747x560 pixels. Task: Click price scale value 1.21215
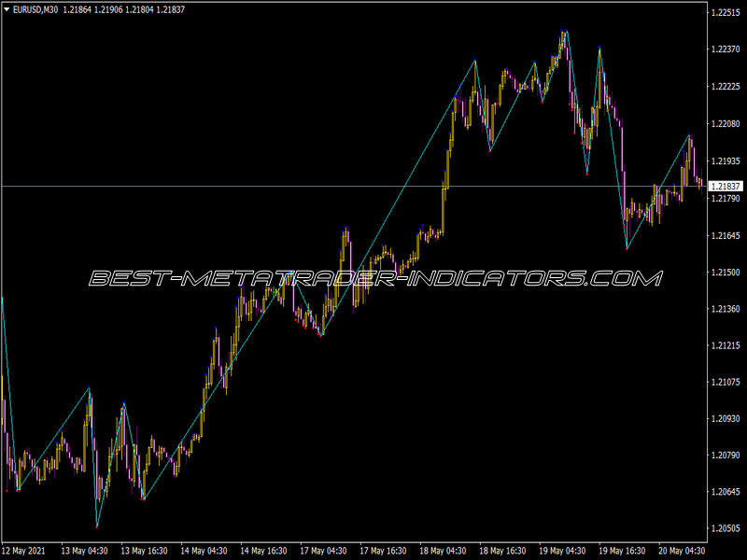pyautogui.click(x=726, y=345)
